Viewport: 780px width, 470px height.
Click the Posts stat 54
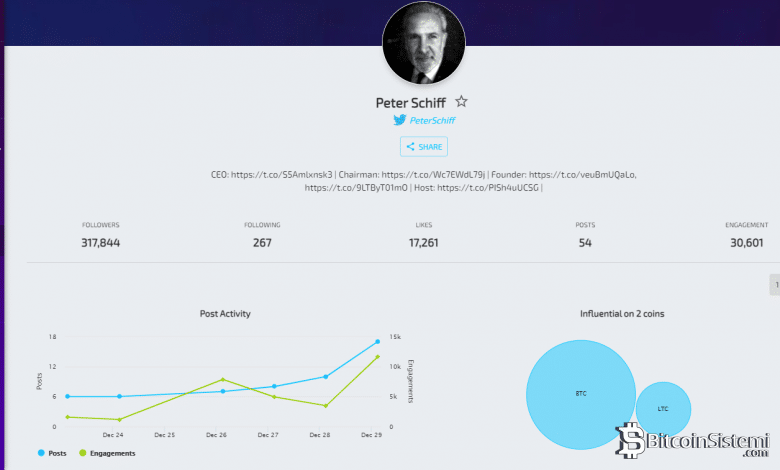586,242
